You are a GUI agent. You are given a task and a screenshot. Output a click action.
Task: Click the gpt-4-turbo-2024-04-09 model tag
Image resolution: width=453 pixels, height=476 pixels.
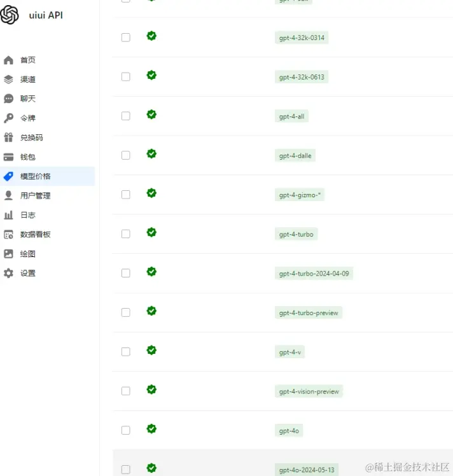click(x=314, y=273)
